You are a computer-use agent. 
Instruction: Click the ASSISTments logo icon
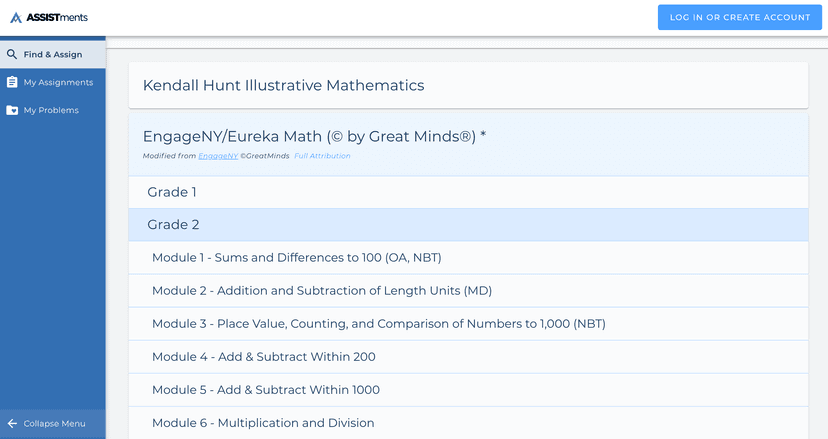[16, 17]
